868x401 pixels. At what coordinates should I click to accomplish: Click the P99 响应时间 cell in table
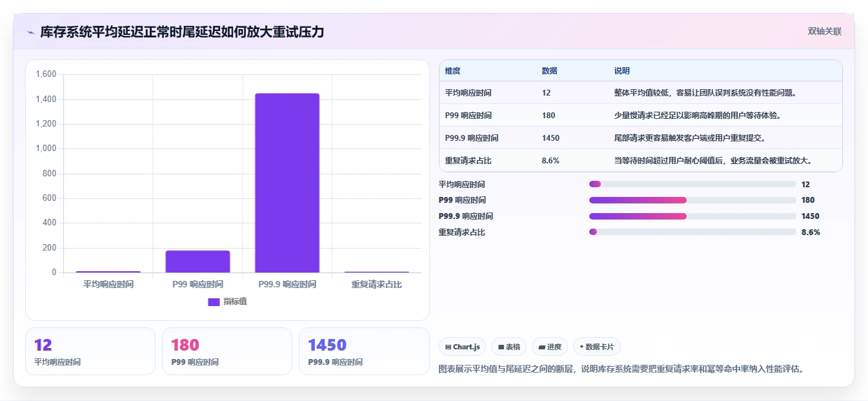coord(469,115)
